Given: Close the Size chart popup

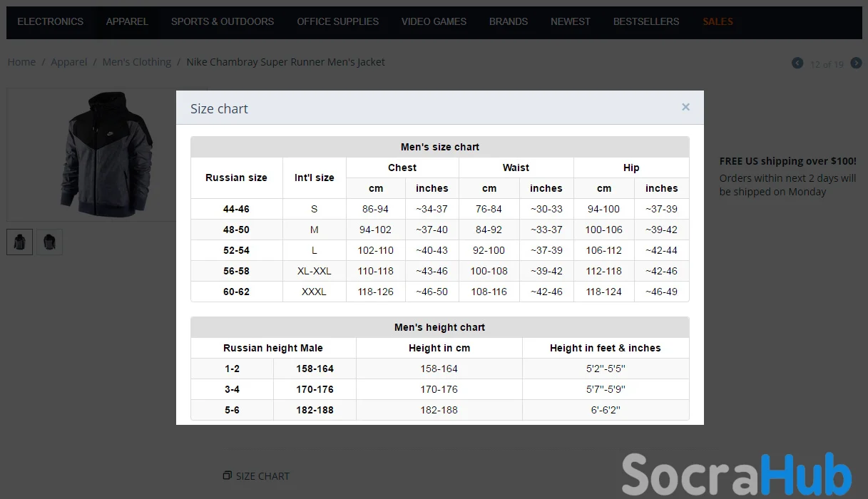Looking at the screenshot, I should 685,107.
